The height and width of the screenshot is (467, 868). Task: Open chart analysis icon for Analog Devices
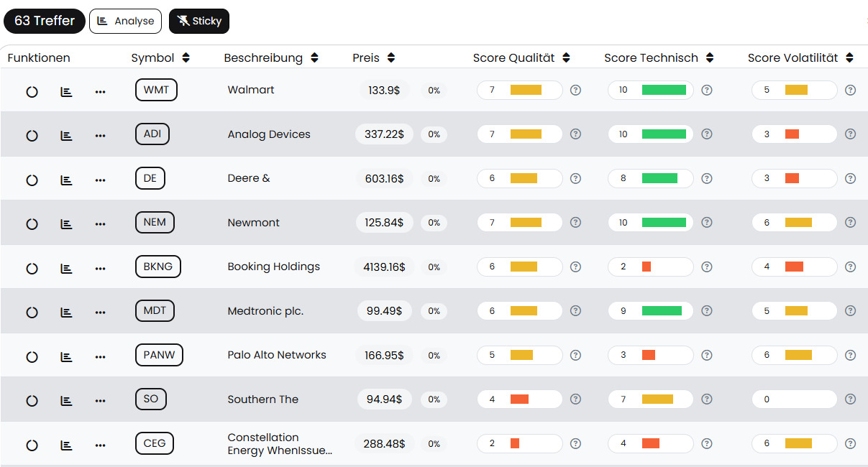tap(66, 135)
